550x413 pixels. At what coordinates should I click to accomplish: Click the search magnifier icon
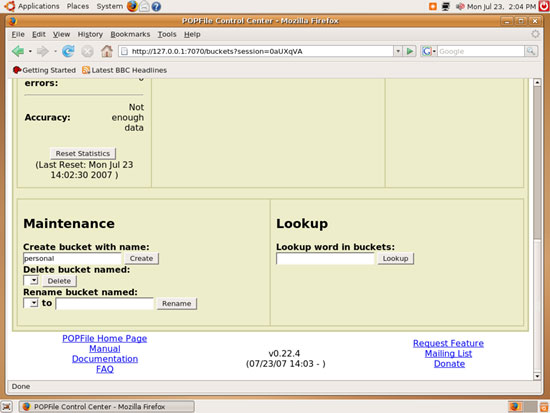[x=531, y=51]
